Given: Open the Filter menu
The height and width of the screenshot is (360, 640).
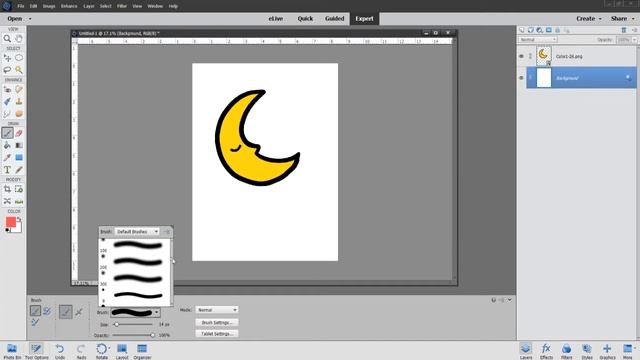Looking at the screenshot, I should pyautogui.click(x=122, y=6).
